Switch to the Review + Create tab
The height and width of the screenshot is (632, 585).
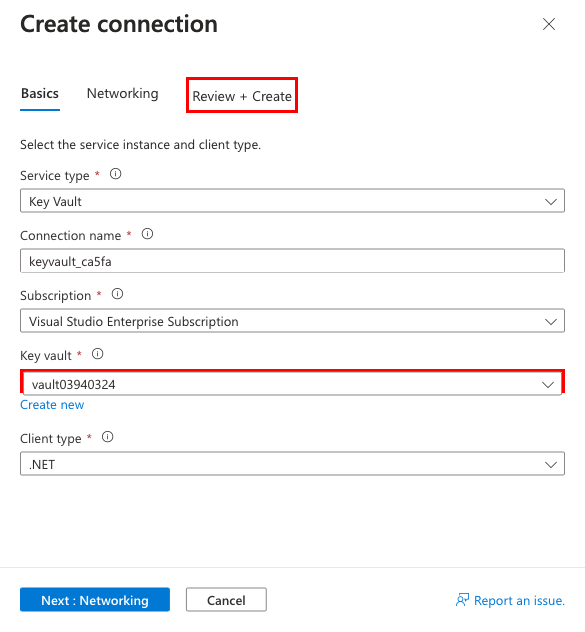(x=242, y=96)
